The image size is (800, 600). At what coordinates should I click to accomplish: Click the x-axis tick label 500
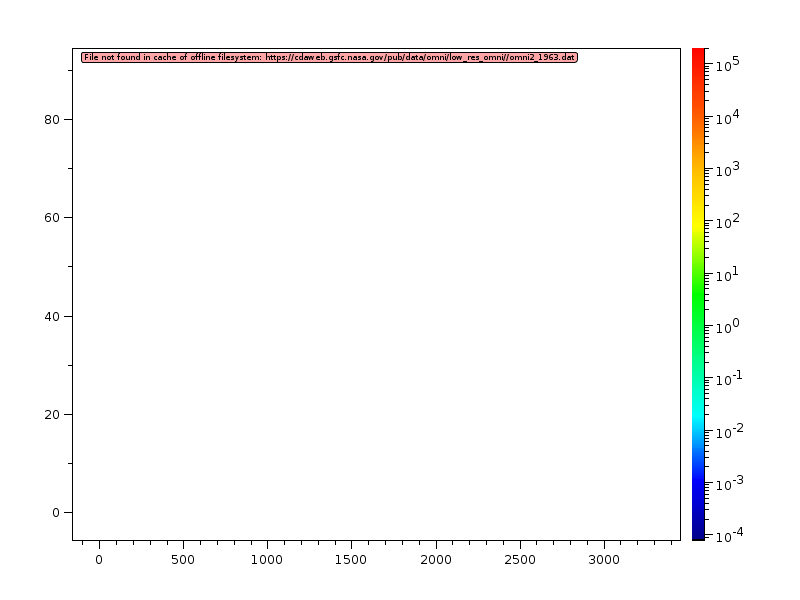(x=182, y=560)
